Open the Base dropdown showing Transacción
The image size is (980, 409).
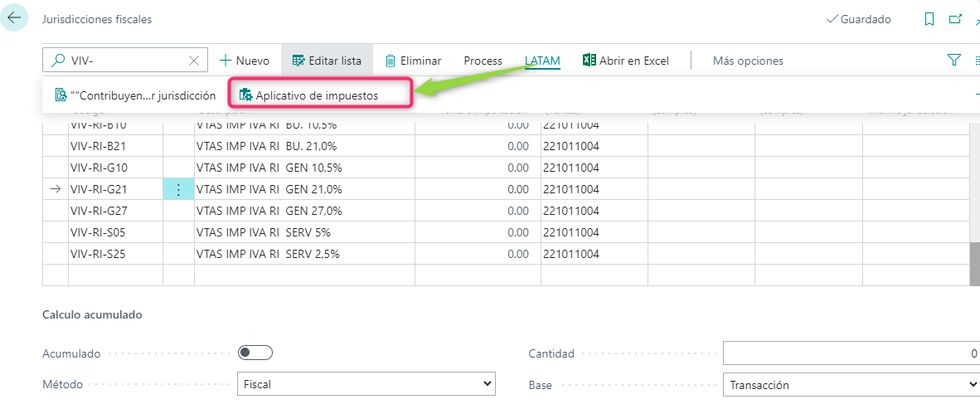pyautogui.click(x=851, y=385)
